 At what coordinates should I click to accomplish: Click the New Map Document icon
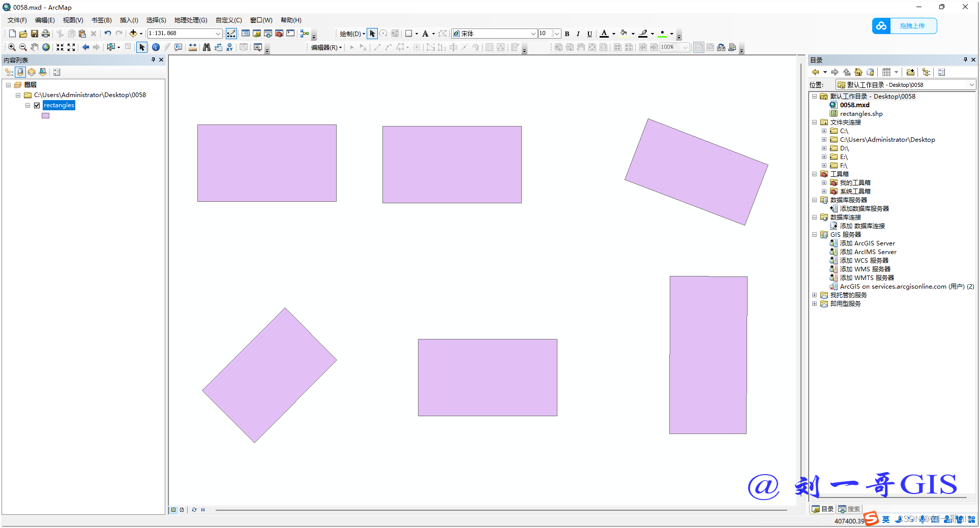tap(12, 34)
